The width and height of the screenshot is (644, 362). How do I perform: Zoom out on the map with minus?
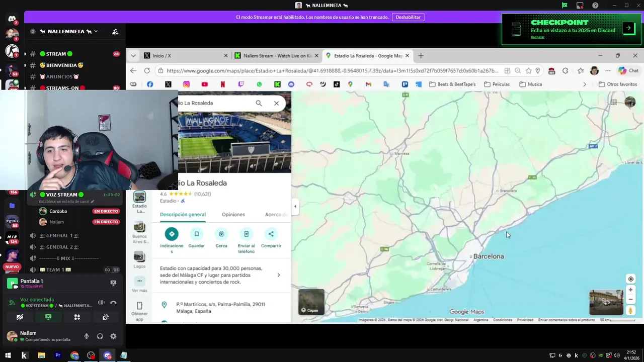tap(630, 299)
